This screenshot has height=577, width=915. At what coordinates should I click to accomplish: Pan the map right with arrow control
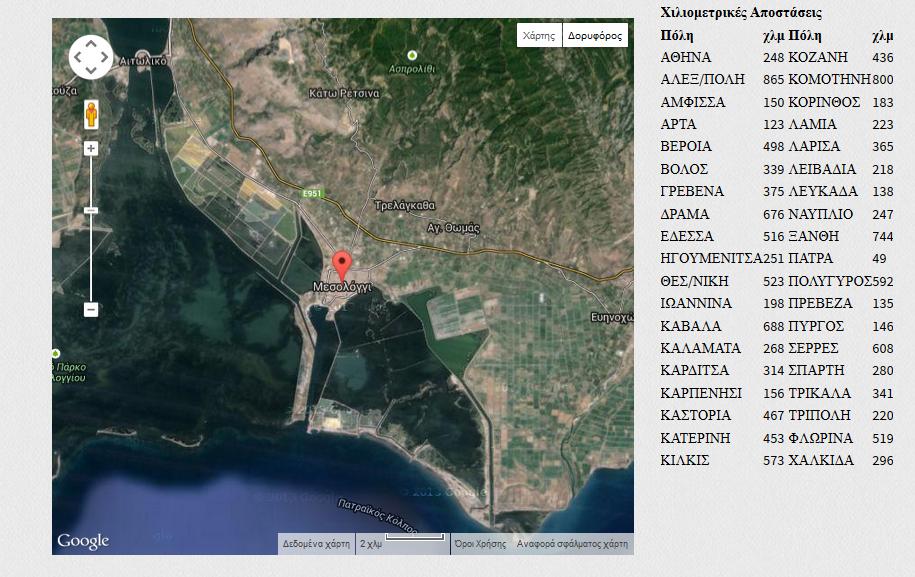[105, 57]
